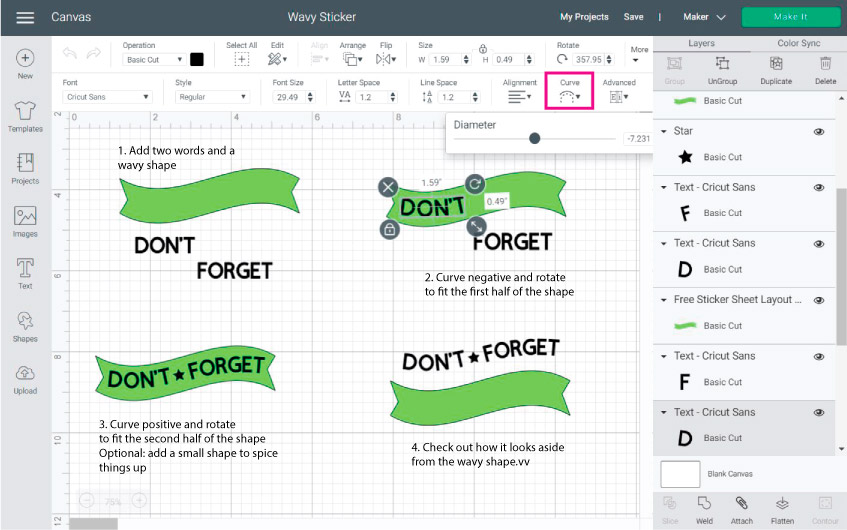Open the Edit tool menu
The height and width of the screenshot is (530, 847).
[x=277, y=59]
